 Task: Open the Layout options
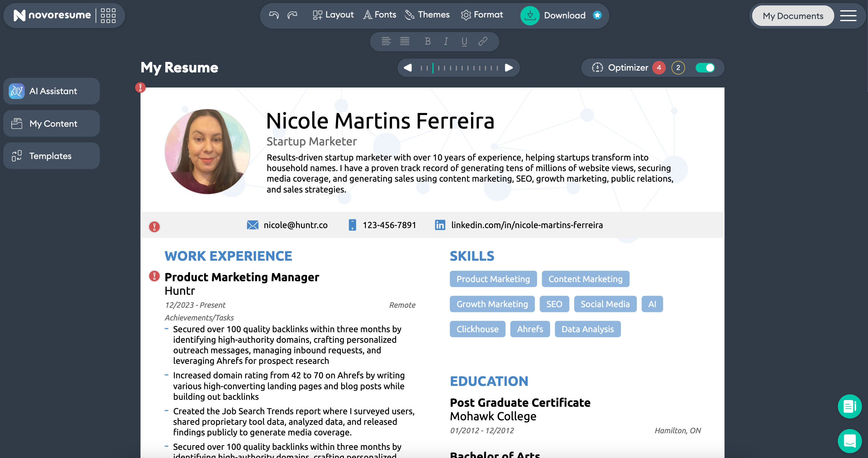click(333, 15)
